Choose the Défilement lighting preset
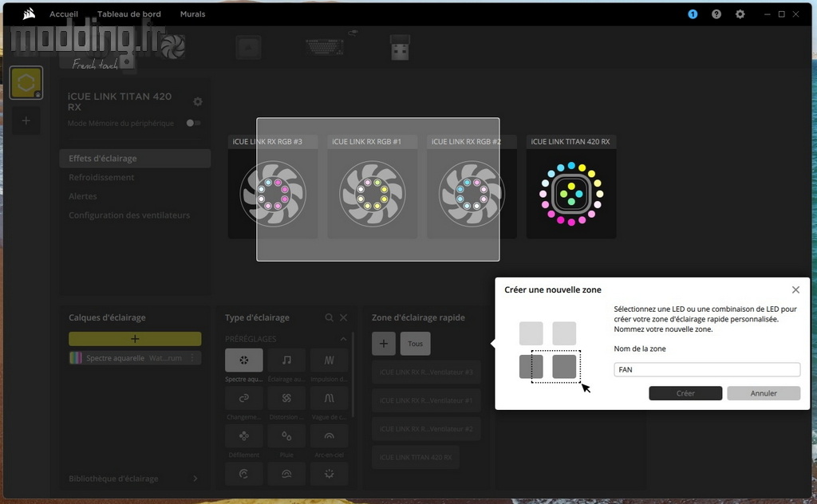817x504 pixels. tap(244, 435)
